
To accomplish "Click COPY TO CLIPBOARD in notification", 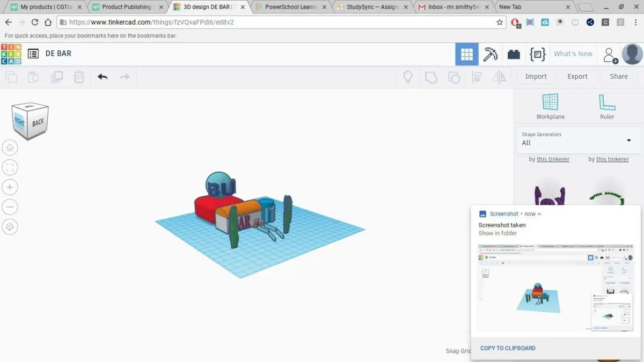I will (508, 348).
